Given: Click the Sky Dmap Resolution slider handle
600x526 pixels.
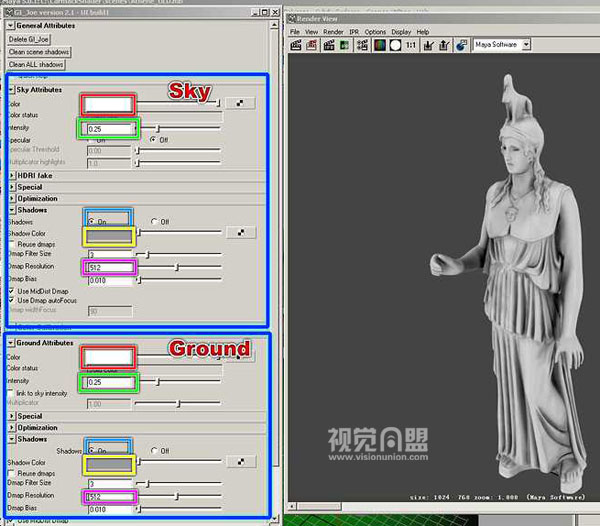Looking at the screenshot, I should [177, 267].
